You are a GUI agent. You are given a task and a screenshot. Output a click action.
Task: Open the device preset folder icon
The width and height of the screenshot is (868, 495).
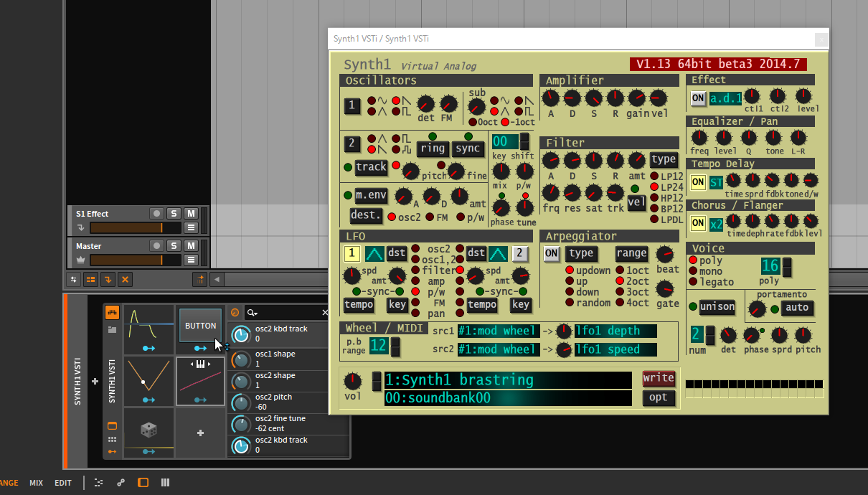click(x=112, y=330)
